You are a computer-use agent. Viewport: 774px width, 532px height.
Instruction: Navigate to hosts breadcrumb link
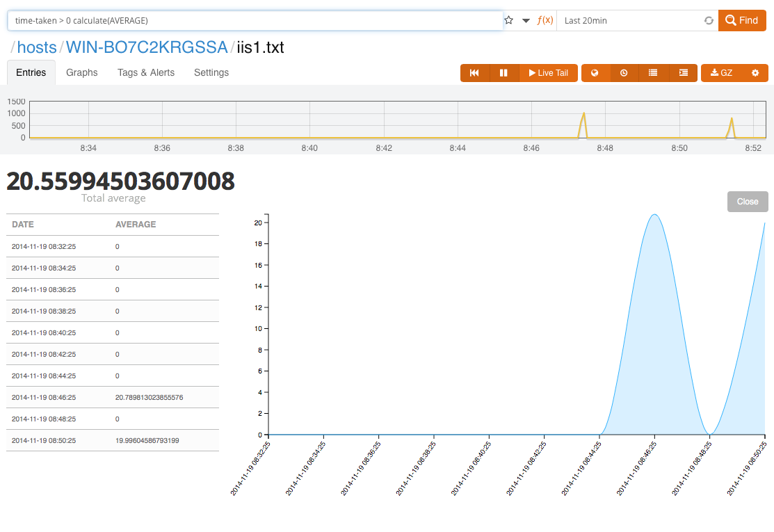[37, 47]
